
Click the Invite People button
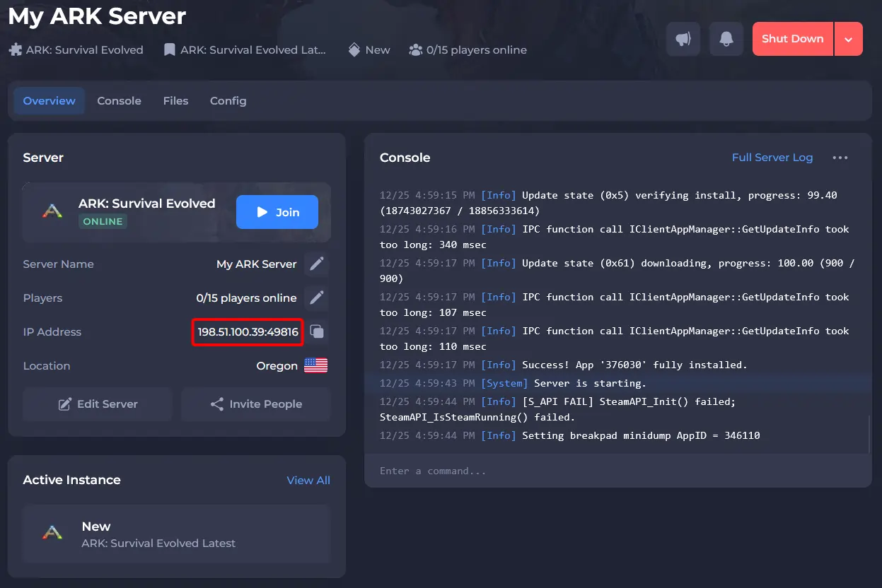[x=256, y=404]
